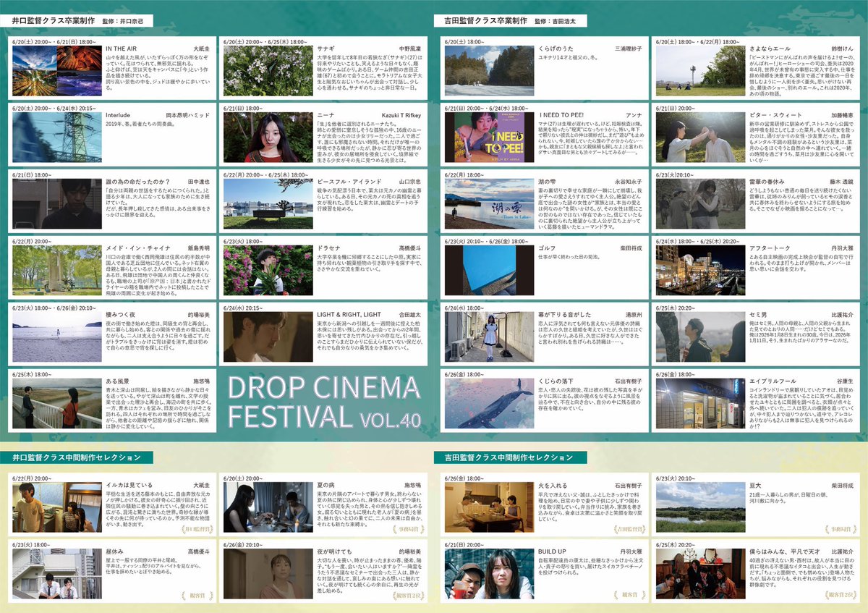Click director name 谷康生
The height and width of the screenshot is (613, 868).
click(845, 381)
